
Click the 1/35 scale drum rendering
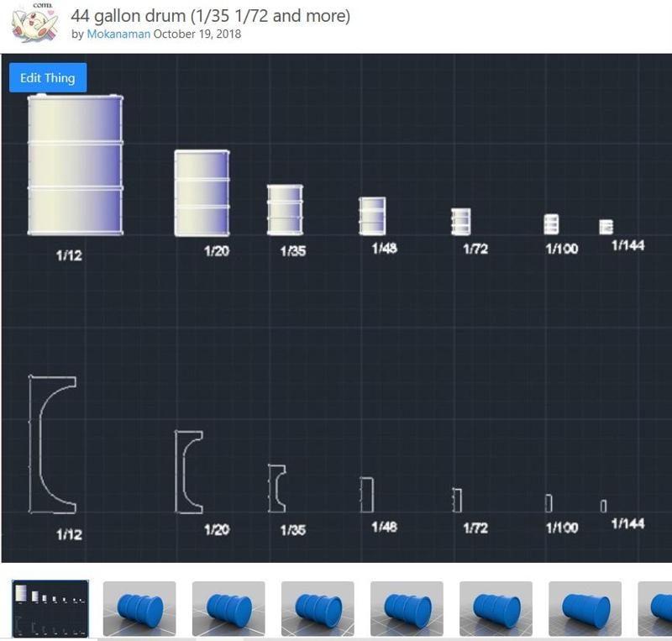point(285,210)
